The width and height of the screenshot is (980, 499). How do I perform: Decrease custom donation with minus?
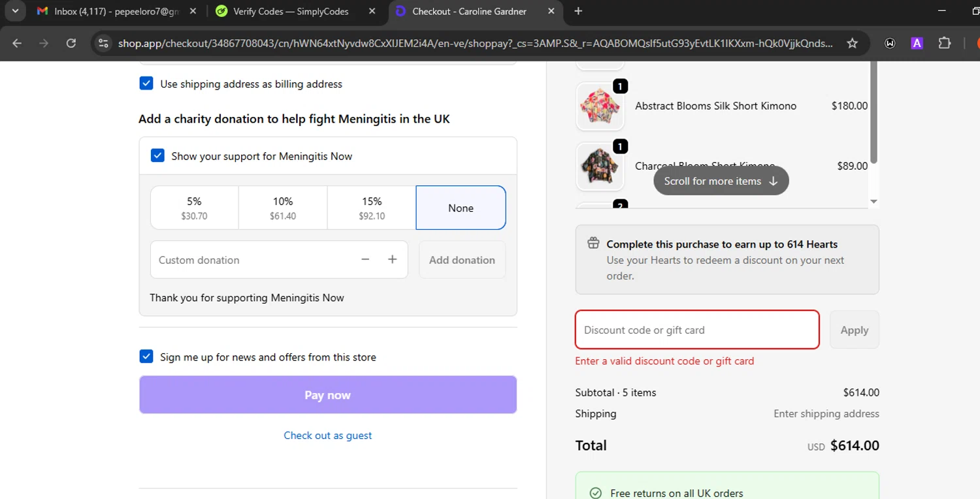click(365, 259)
